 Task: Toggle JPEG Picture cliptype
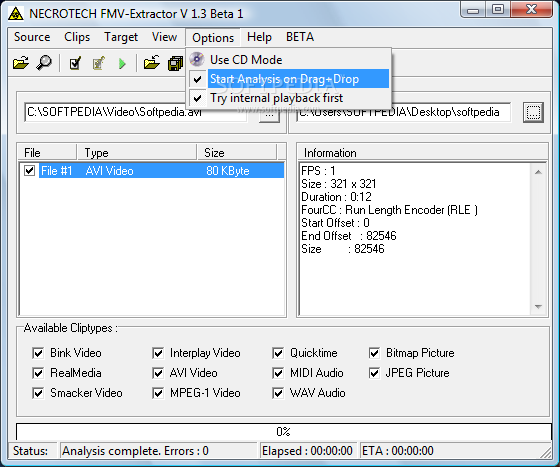pos(374,373)
